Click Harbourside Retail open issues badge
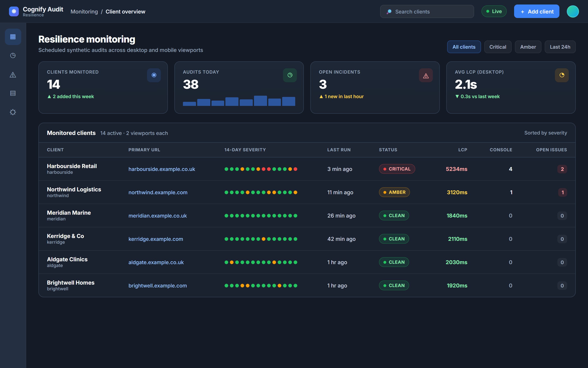This screenshot has height=368, width=588. pyautogui.click(x=562, y=169)
